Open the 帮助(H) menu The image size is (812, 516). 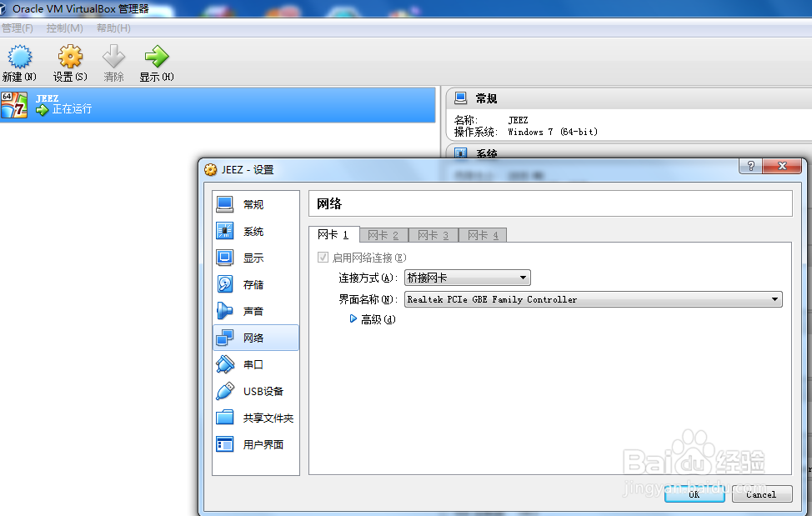point(113,28)
